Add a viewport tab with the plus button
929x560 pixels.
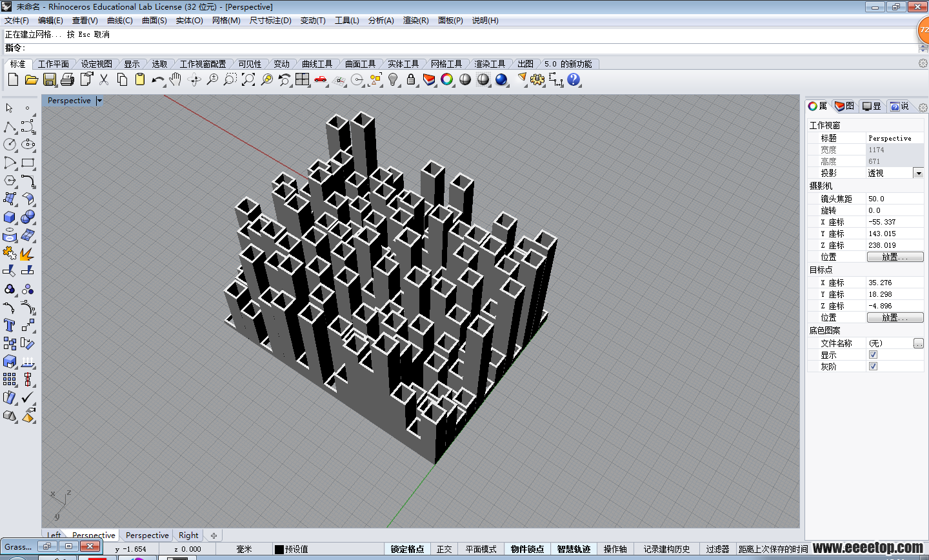(214, 535)
